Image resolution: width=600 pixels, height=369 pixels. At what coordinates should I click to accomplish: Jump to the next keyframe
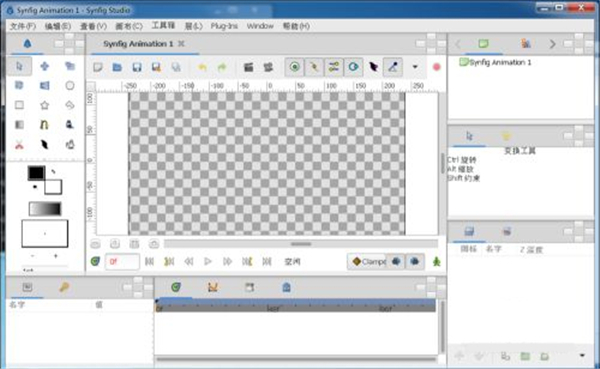247,261
